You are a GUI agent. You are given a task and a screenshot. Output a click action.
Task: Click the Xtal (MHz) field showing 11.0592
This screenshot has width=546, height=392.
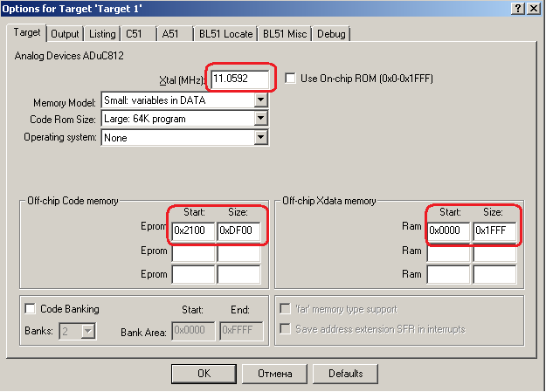pos(240,79)
